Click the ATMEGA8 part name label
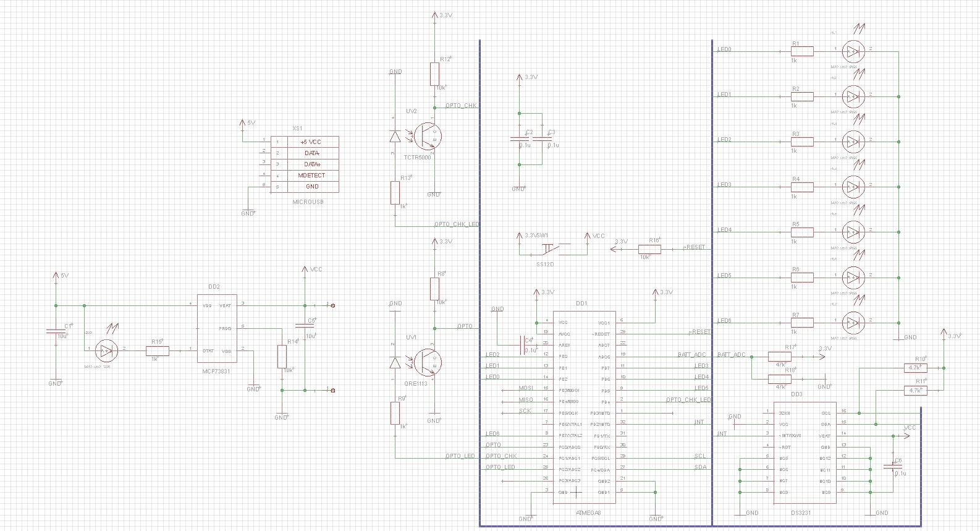The width and height of the screenshot is (980, 531). (x=588, y=513)
